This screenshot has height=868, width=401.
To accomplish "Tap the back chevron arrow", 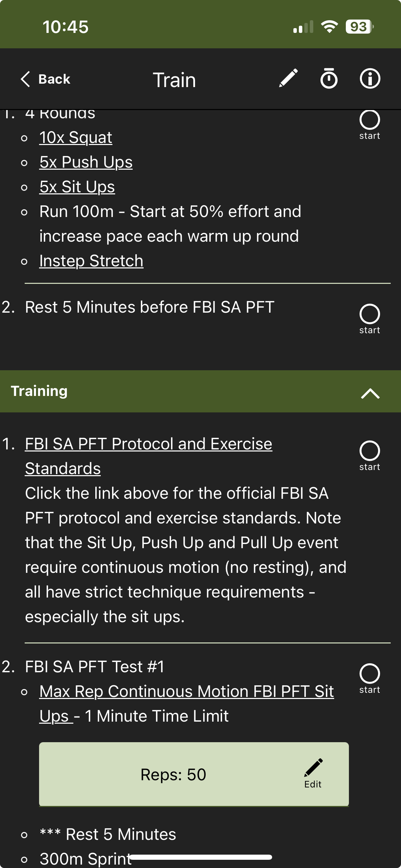I will coord(26,79).
